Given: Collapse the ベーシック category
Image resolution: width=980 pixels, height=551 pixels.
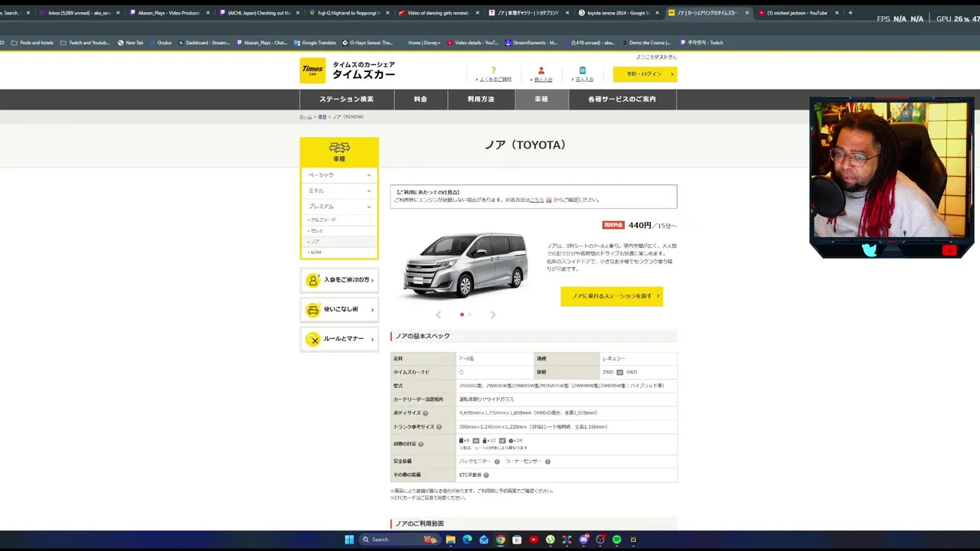Looking at the screenshot, I should 369,175.
